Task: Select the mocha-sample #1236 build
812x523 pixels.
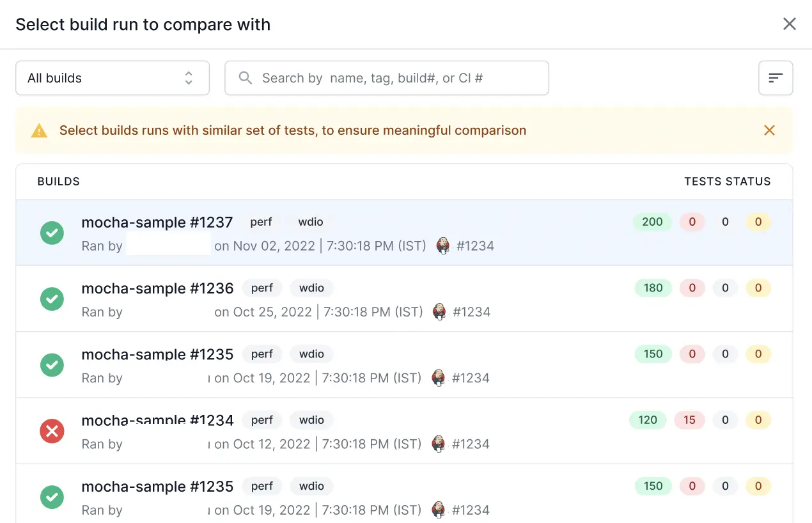Action: [x=157, y=288]
